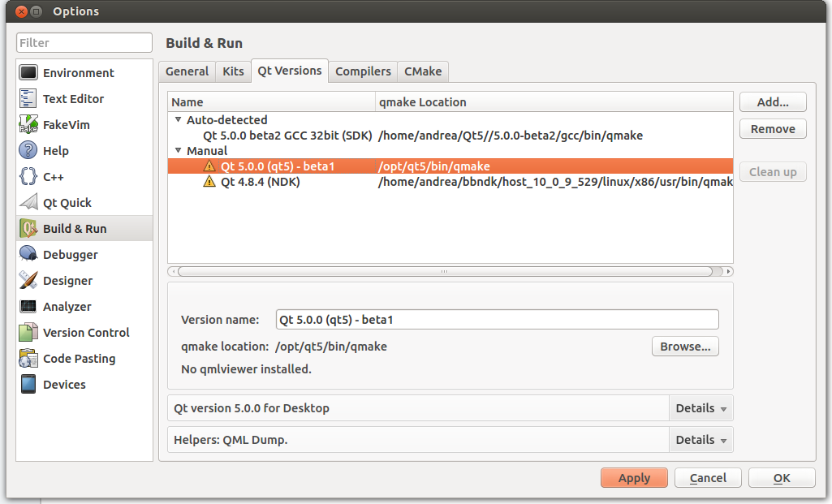This screenshot has height=504, width=832.
Task: Open the Analyzer monitor icon
Action: click(x=28, y=306)
